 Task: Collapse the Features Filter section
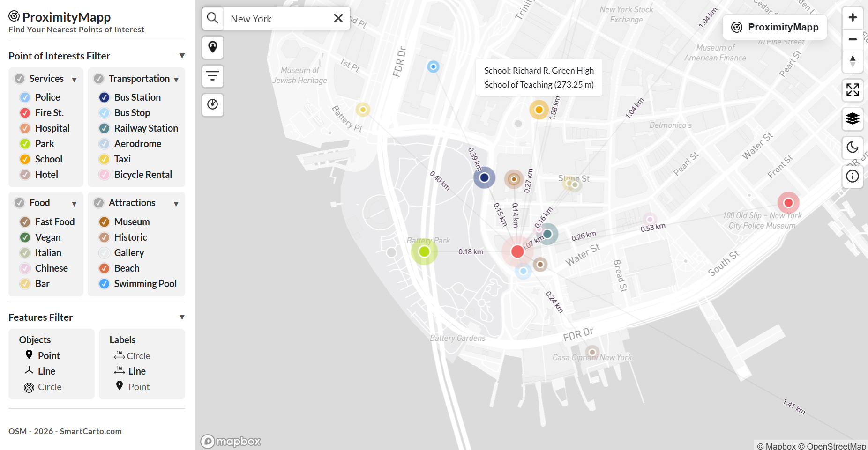182,317
